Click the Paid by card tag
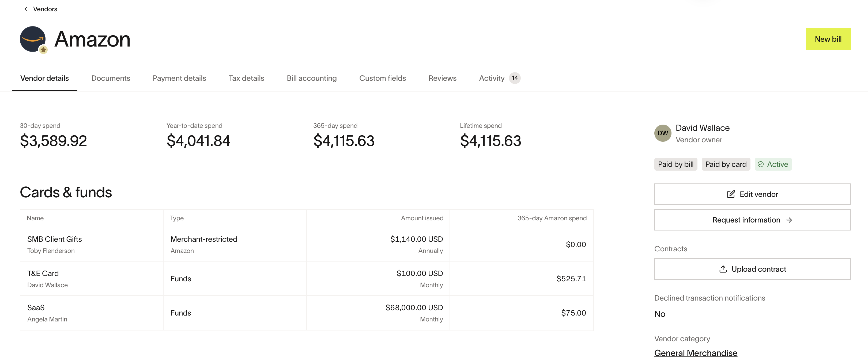868x361 pixels. point(726,164)
